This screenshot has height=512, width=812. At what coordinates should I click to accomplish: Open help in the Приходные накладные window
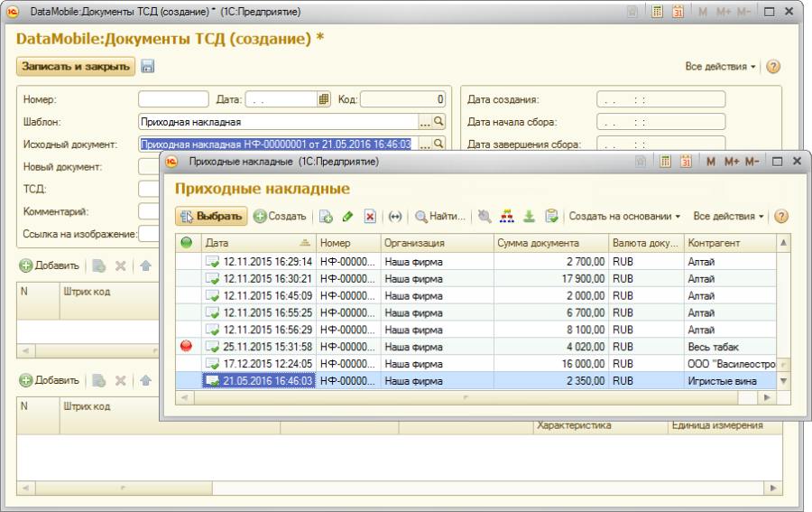pyautogui.click(x=781, y=216)
